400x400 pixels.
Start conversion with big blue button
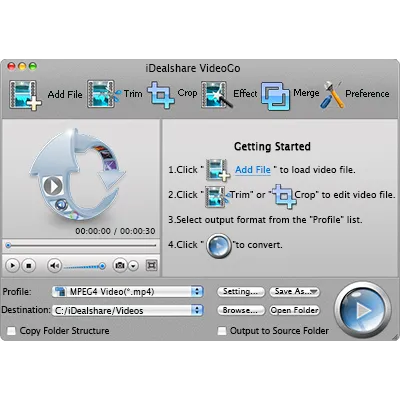(363, 310)
